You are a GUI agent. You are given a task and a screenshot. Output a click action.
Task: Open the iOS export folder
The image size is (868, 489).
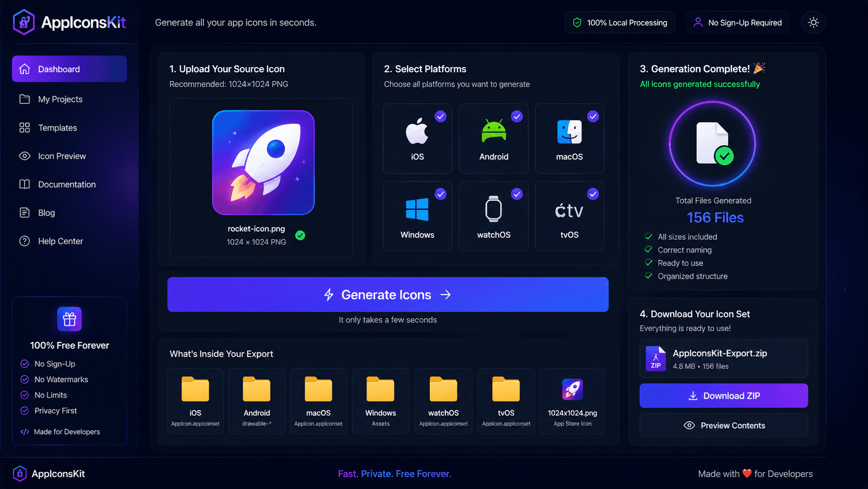(x=195, y=401)
